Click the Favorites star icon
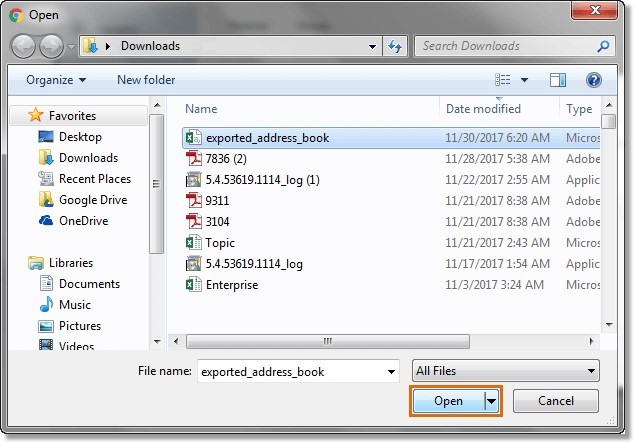Image resolution: width=636 pixels, height=445 pixels. tap(36, 115)
